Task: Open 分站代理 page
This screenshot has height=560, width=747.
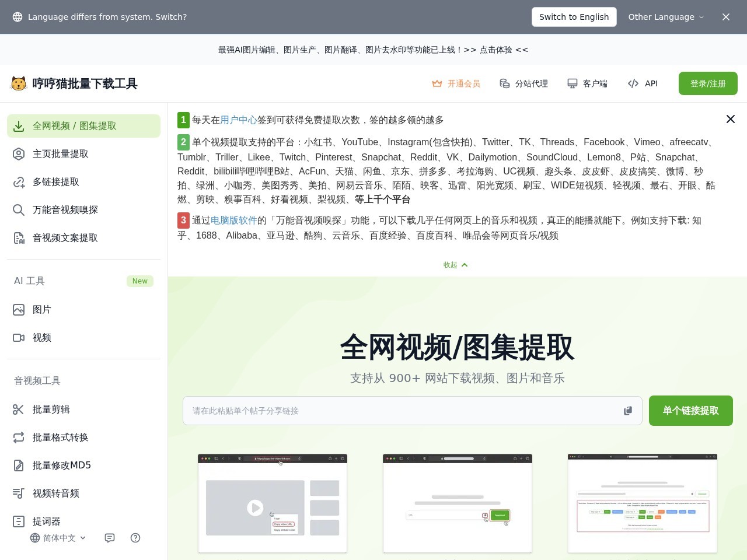Action: tap(531, 83)
